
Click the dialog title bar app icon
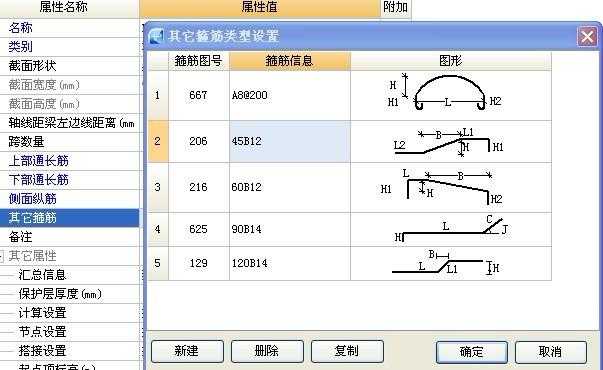tap(155, 37)
